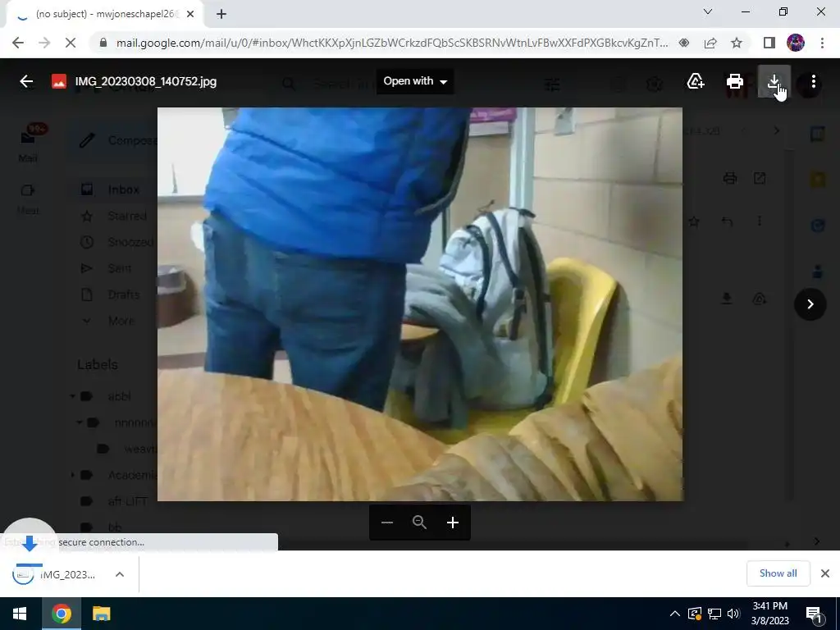
Task: Click the address bar URL
Action: pos(392,43)
